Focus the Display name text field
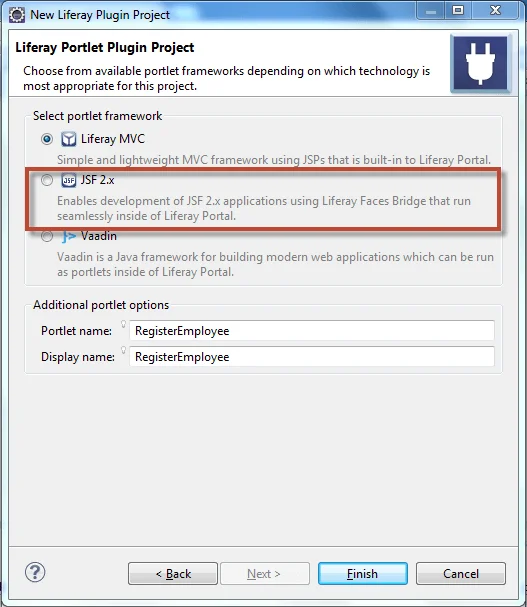Viewport: 527px width, 607px height. 312,357
